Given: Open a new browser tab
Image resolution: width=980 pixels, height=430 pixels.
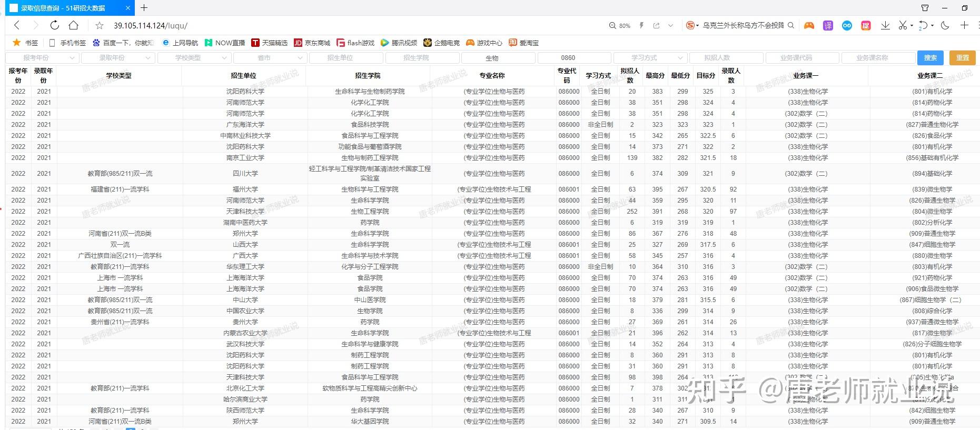Looking at the screenshot, I should tap(144, 8).
